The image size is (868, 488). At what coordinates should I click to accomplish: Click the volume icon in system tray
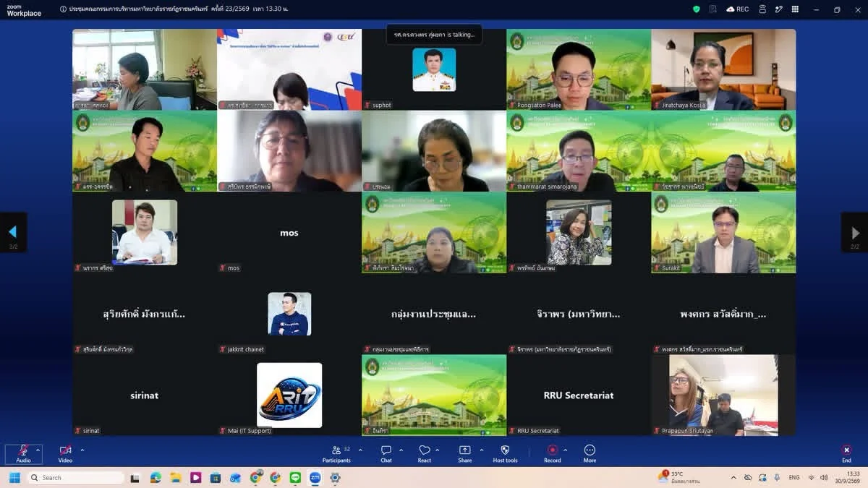824,478
